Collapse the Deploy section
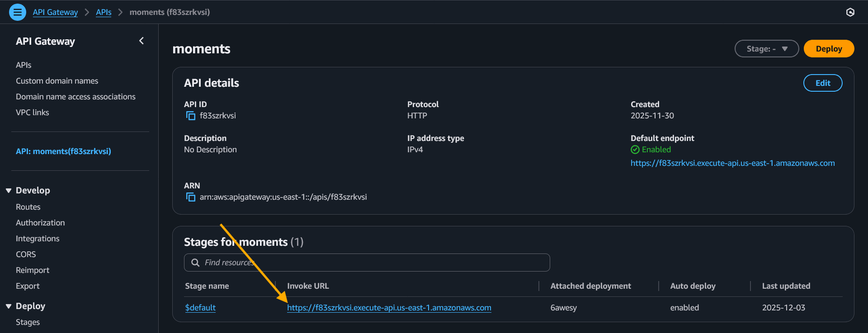 (x=9, y=306)
